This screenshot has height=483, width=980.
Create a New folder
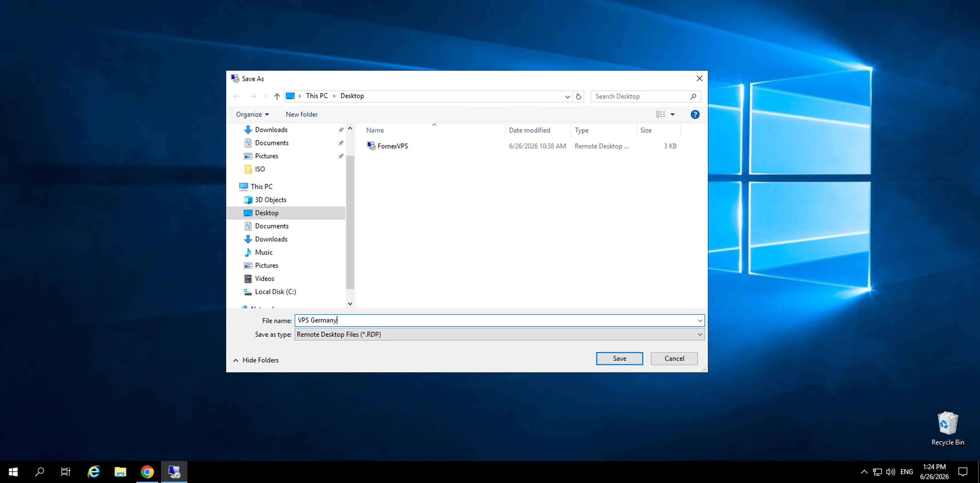pos(301,114)
